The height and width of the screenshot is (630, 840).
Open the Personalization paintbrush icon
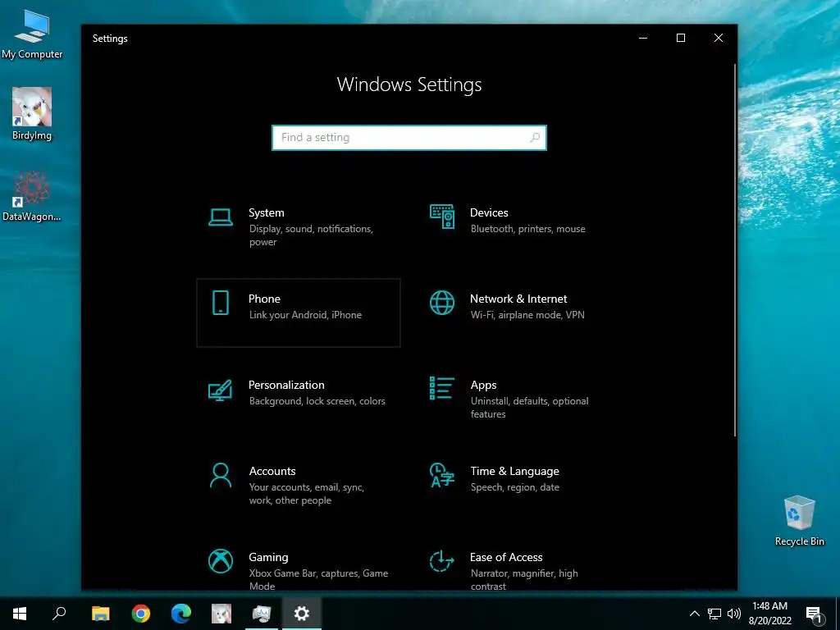(220, 390)
